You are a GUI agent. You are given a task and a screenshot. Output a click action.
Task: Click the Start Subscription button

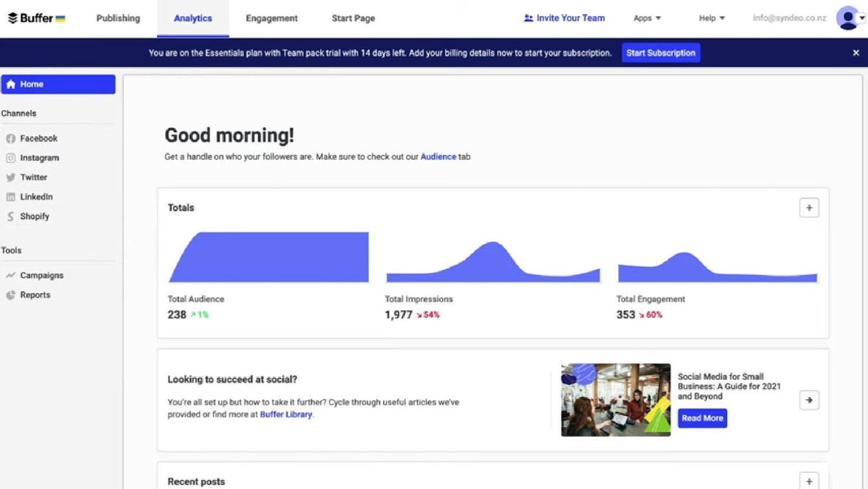pos(660,53)
